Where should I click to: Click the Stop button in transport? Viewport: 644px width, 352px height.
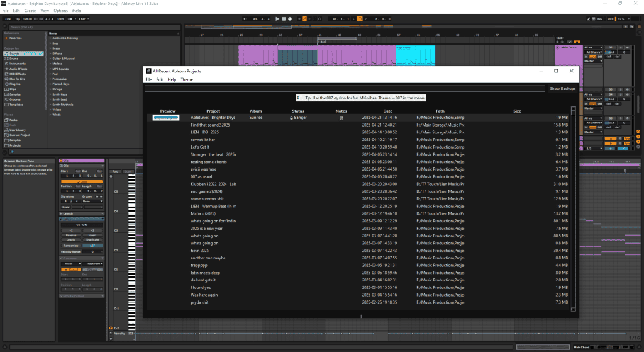(284, 19)
